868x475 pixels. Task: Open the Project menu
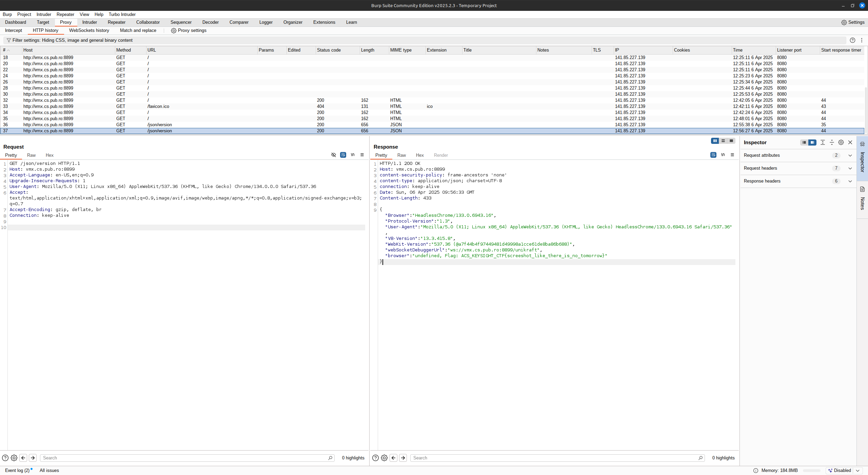24,15
